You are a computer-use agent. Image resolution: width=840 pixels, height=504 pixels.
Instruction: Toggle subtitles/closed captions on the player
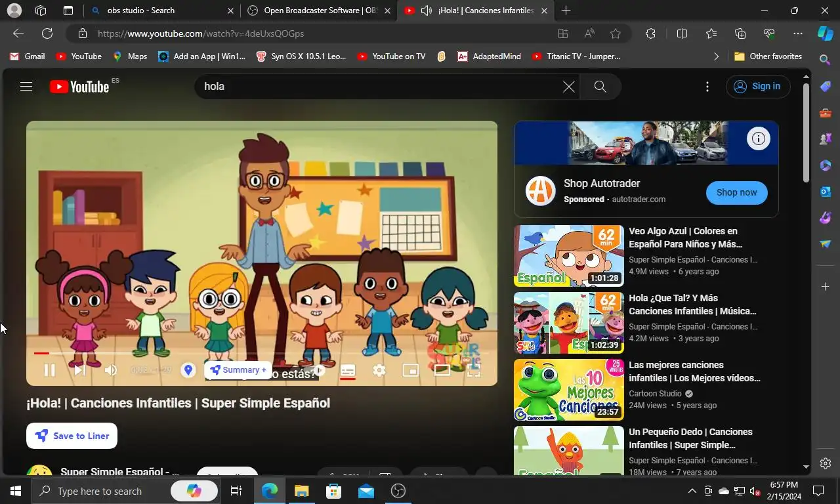pos(348,370)
